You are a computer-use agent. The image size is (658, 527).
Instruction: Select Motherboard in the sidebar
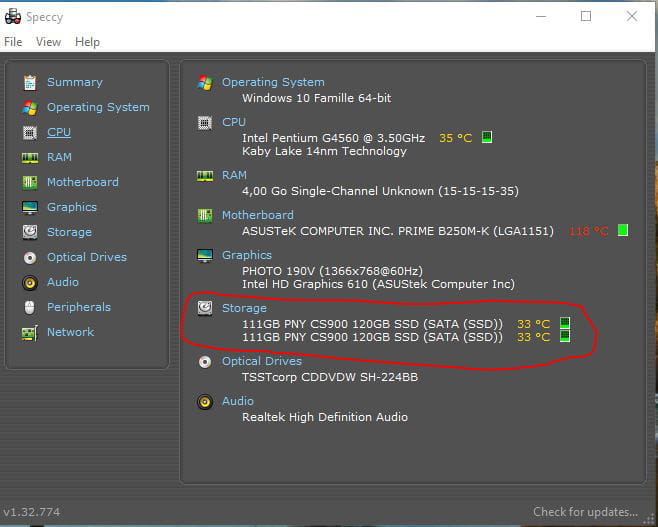tap(83, 182)
